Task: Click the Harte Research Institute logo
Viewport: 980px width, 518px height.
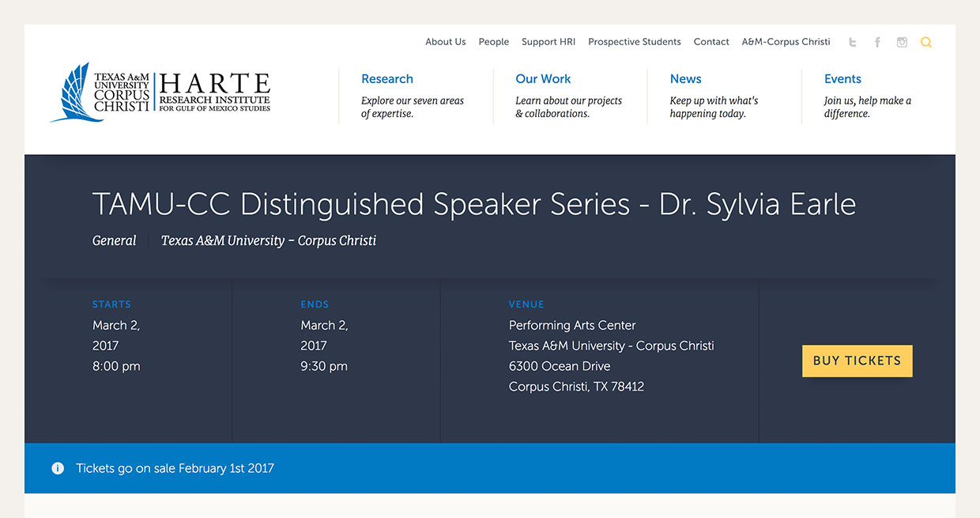Action: point(160,93)
